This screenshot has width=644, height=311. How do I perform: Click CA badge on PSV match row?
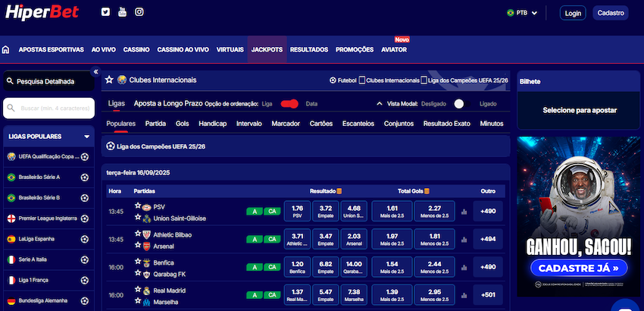click(x=272, y=212)
